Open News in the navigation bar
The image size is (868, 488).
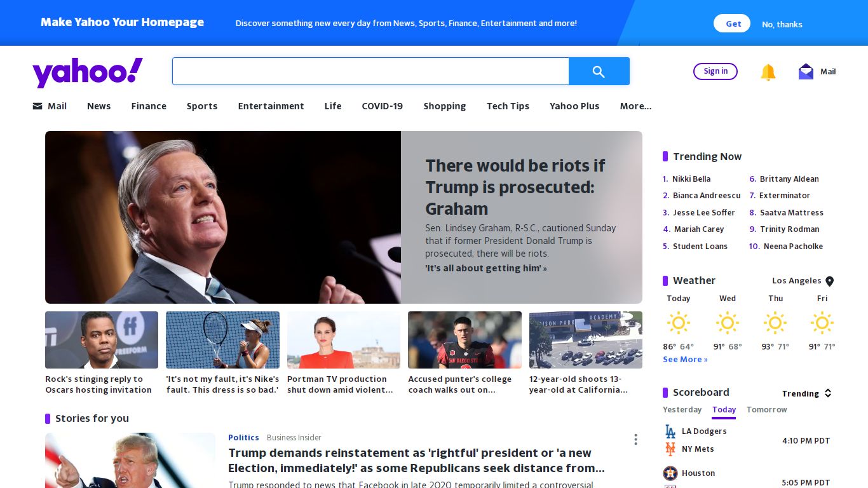pyautogui.click(x=98, y=106)
